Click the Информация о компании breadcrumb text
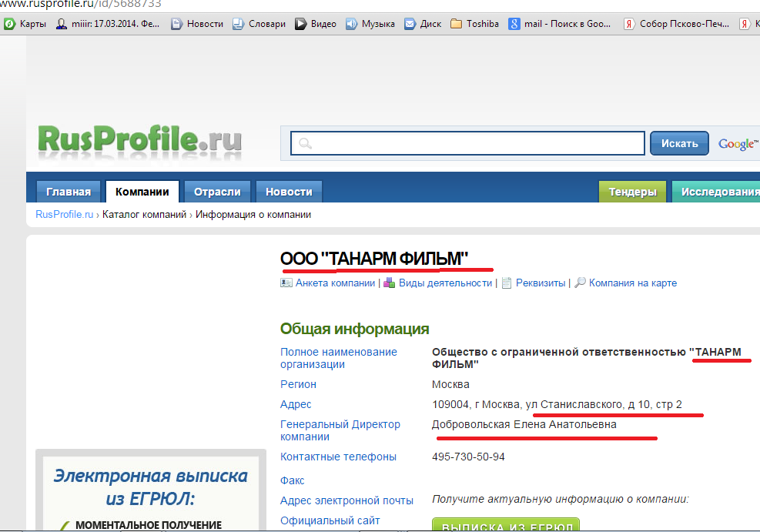 253,215
